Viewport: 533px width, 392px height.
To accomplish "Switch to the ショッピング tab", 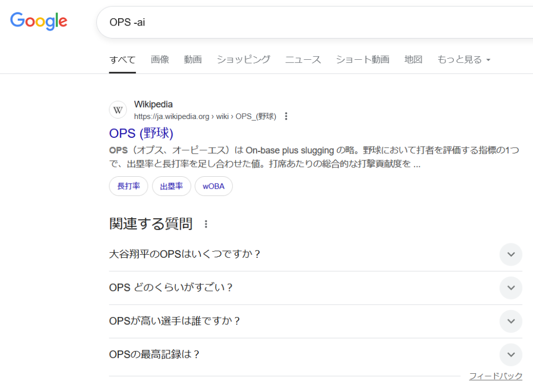I will (x=244, y=60).
